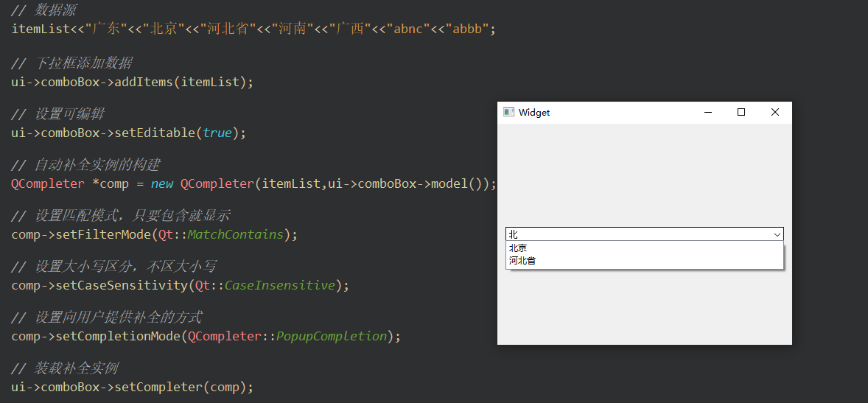Click the 自动补全实例的构建 comment
The width and height of the screenshot is (868, 403).
tap(85, 165)
